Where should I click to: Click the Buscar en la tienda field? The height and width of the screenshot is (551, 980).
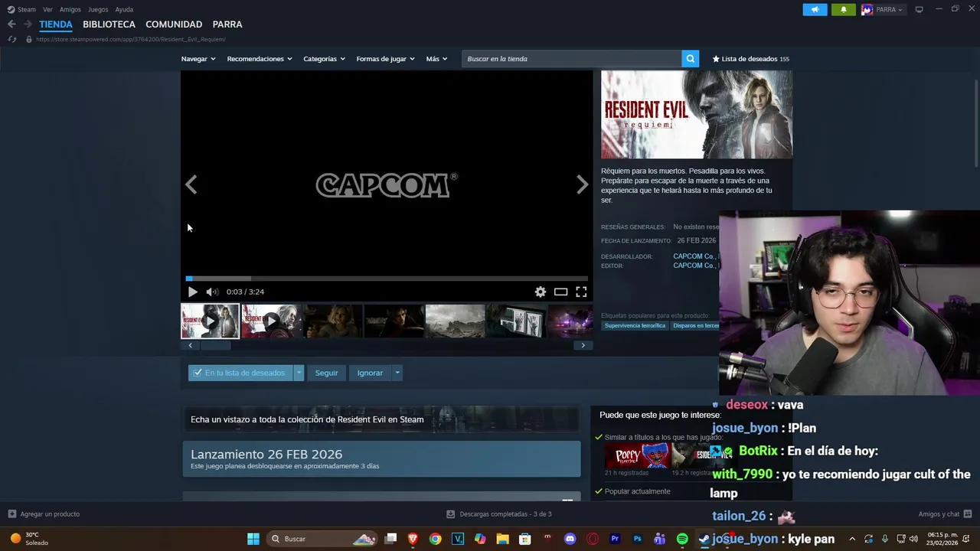pos(571,59)
